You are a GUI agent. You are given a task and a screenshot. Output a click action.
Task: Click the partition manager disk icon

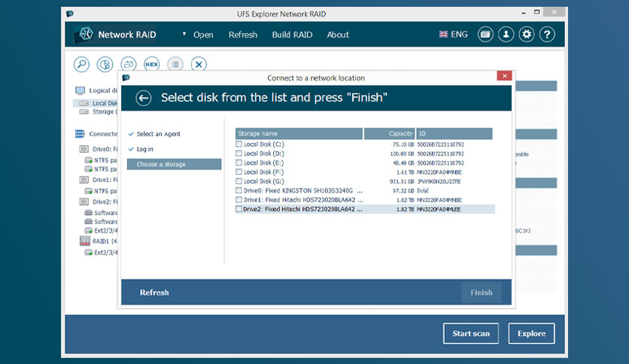pyautogui.click(x=105, y=64)
